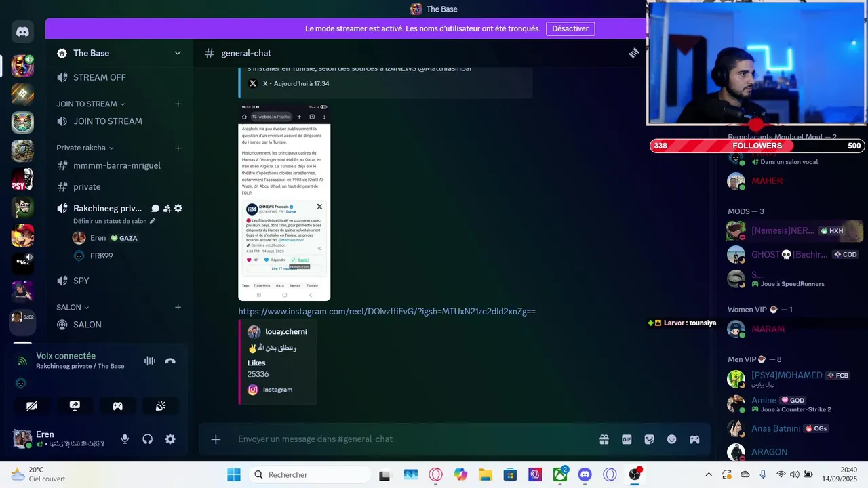Open GHOST member in MODS list
The width and height of the screenshot is (868, 488).
pyautogui.click(x=789, y=254)
